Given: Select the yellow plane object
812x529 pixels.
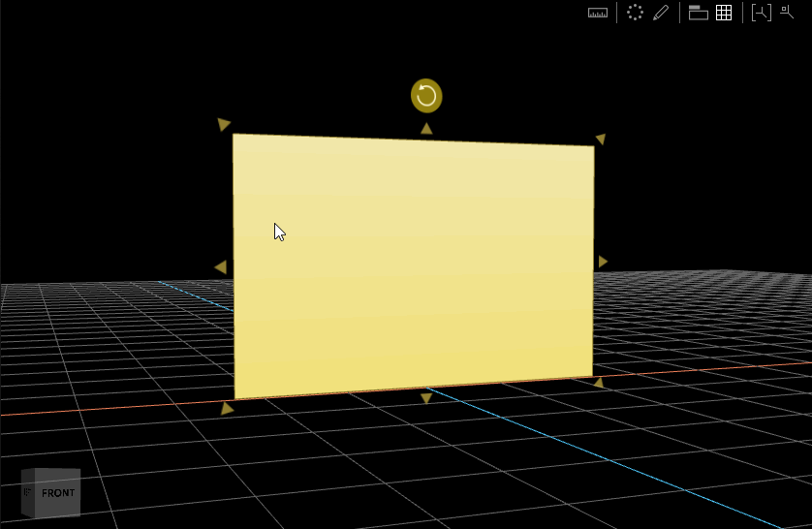Looking at the screenshot, I should tap(413, 266).
